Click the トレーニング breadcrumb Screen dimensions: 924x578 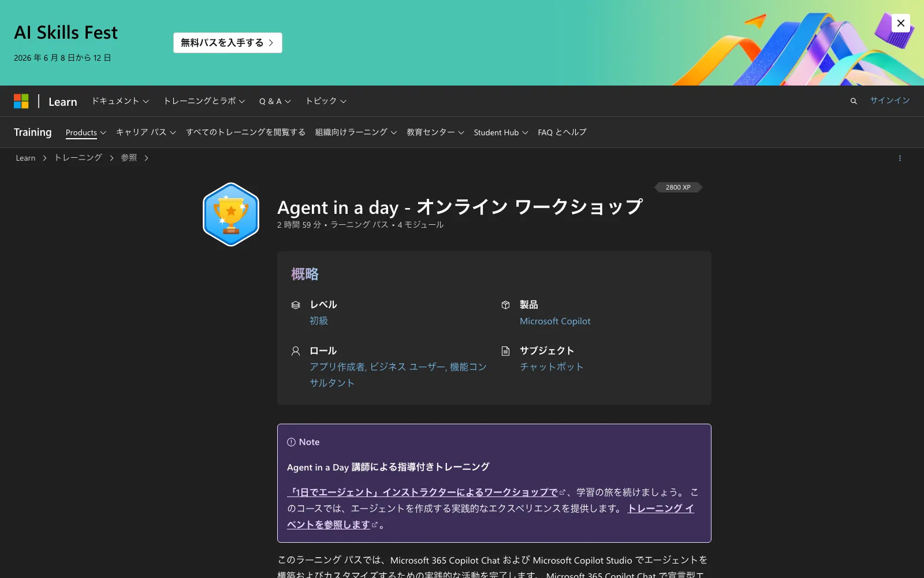[78, 158]
